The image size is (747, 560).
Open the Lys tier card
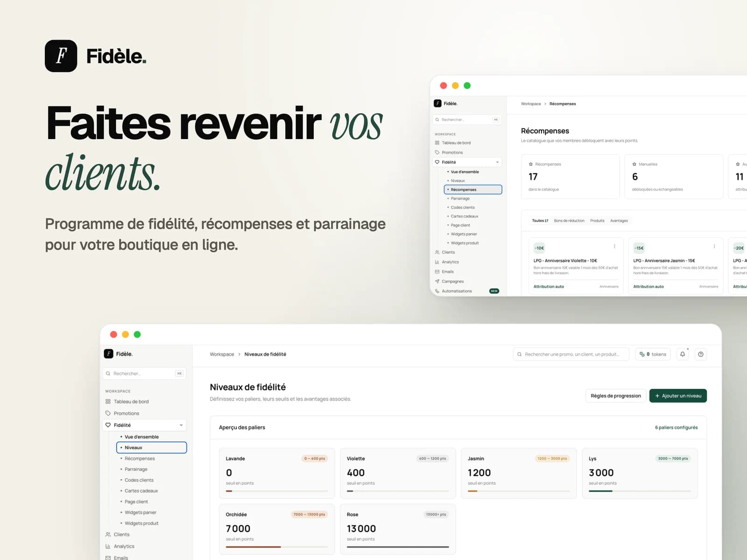(x=640, y=473)
